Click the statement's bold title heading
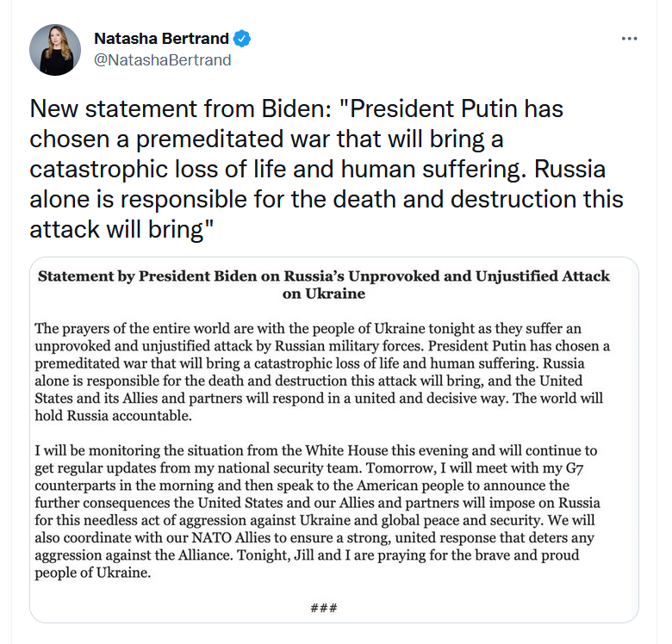672x644 pixels. [323, 276]
